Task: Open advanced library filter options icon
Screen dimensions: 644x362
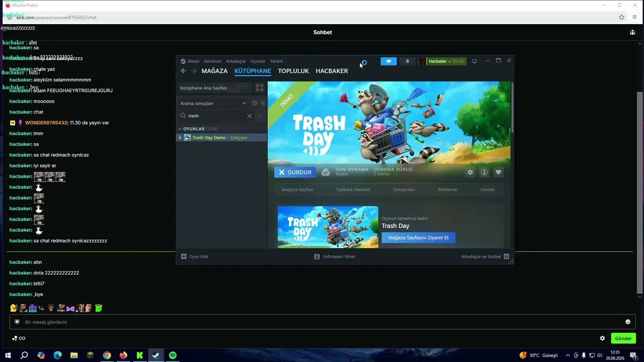Action: [x=260, y=116]
